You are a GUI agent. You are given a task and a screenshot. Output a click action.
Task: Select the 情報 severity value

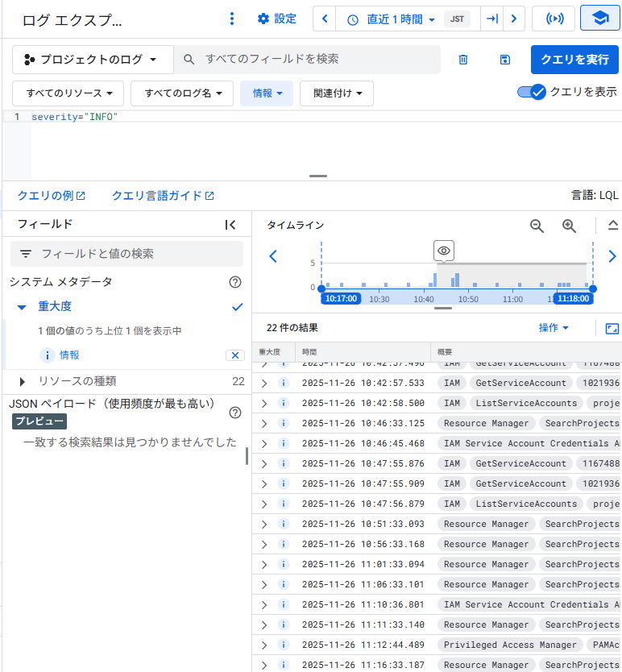pos(60,355)
